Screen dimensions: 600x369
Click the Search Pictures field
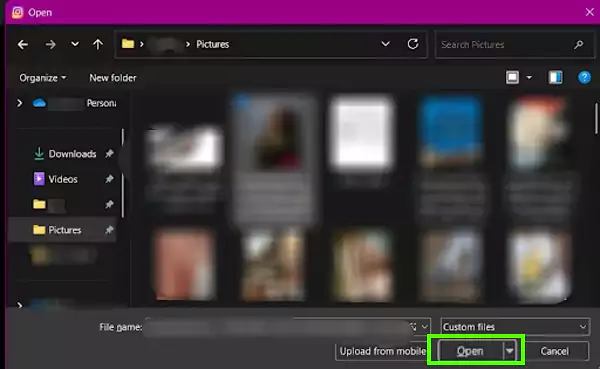pos(514,45)
